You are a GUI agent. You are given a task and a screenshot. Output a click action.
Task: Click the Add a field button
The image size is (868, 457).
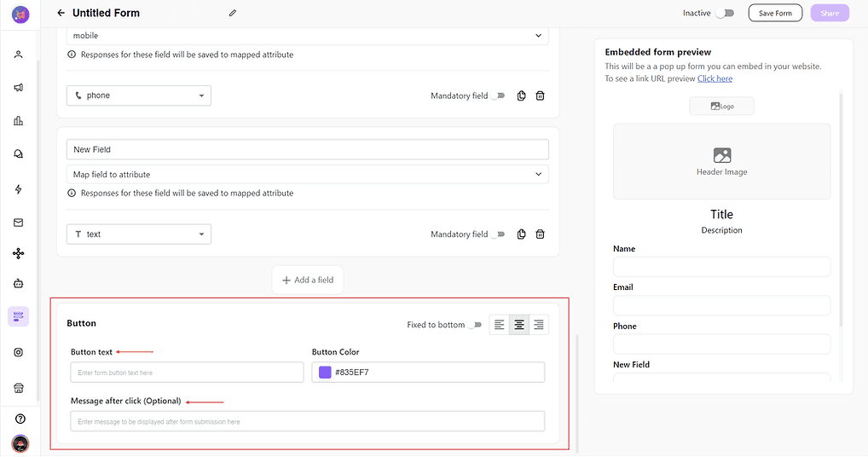coord(308,280)
